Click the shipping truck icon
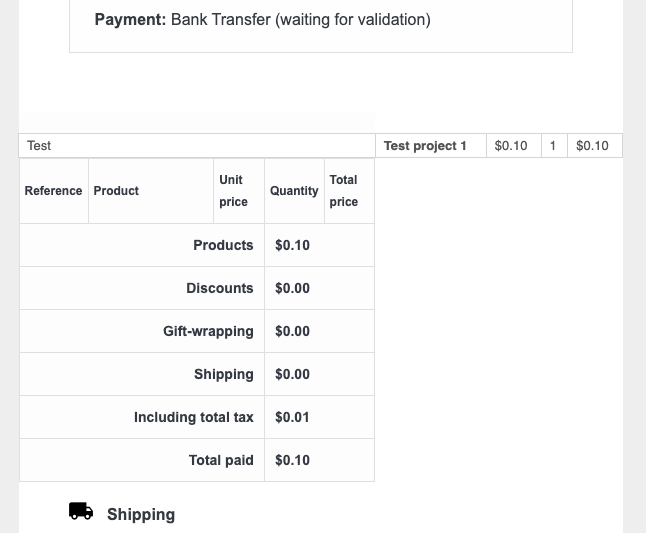 click(81, 511)
